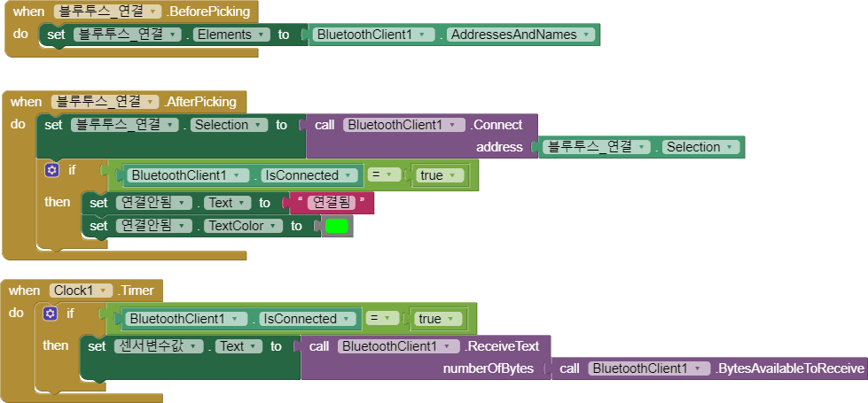Open Selection property dropdown in the set block
The width and height of the screenshot is (868, 403).
coord(229,125)
